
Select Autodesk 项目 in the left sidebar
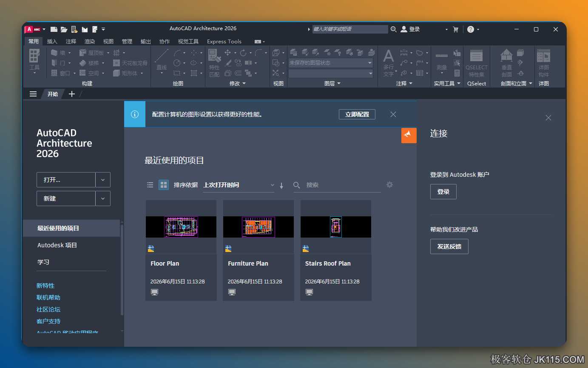[71, 245]
